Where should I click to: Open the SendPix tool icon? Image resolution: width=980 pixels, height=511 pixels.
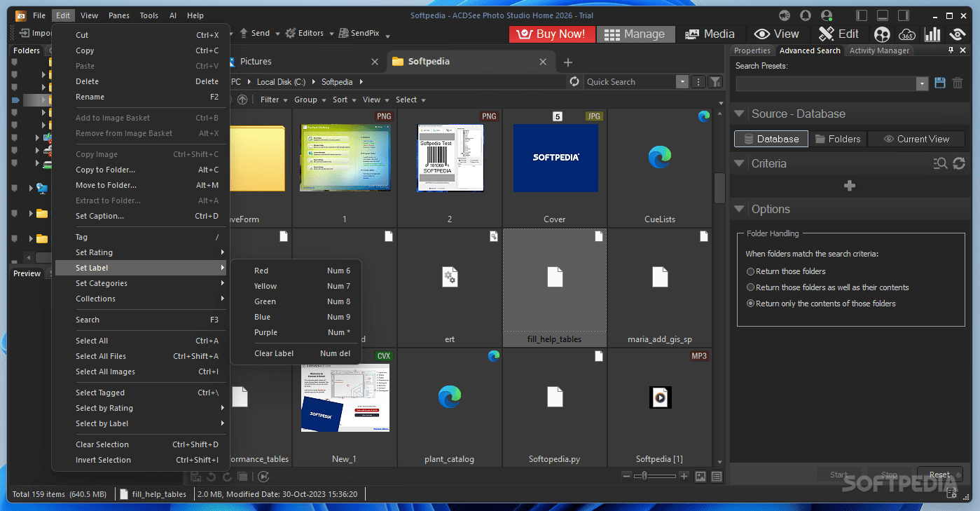[343, 33]
